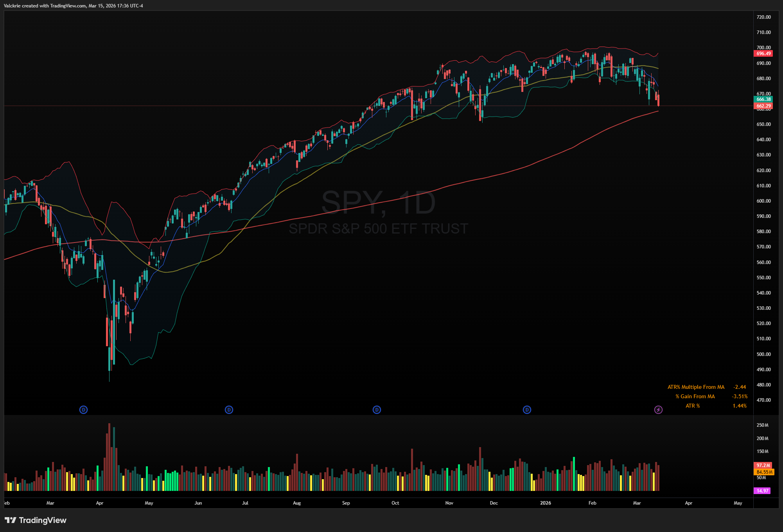
Task: Open the dividend marker near late September
Action: [377, 410]
